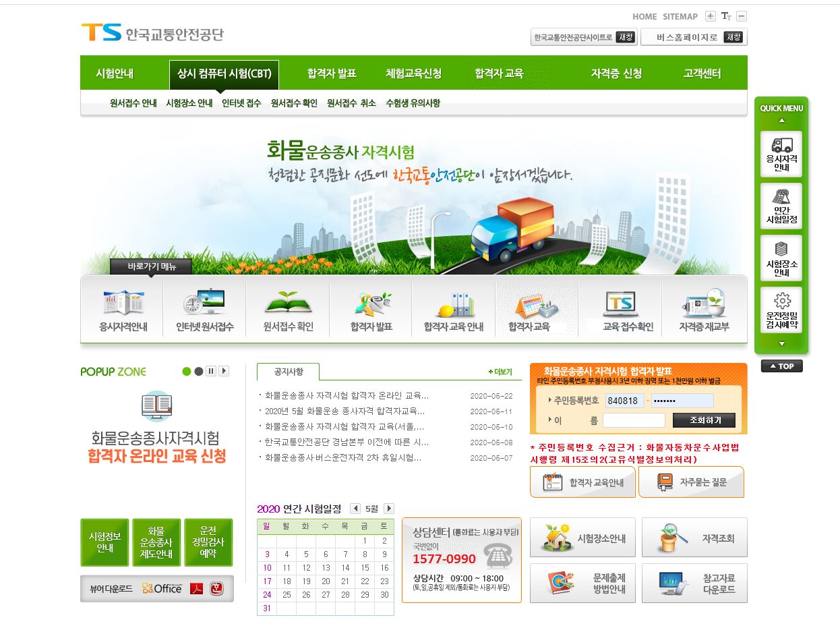Select first popup zone green dot

187,371
